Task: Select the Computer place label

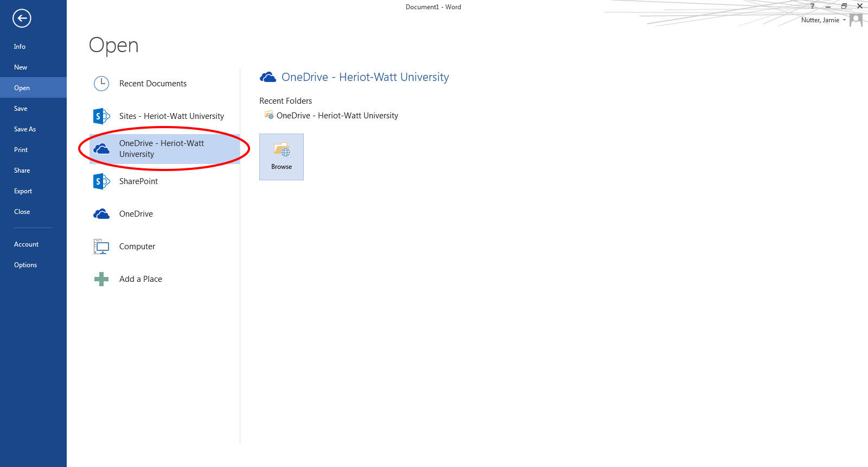Action: [137, 247]
